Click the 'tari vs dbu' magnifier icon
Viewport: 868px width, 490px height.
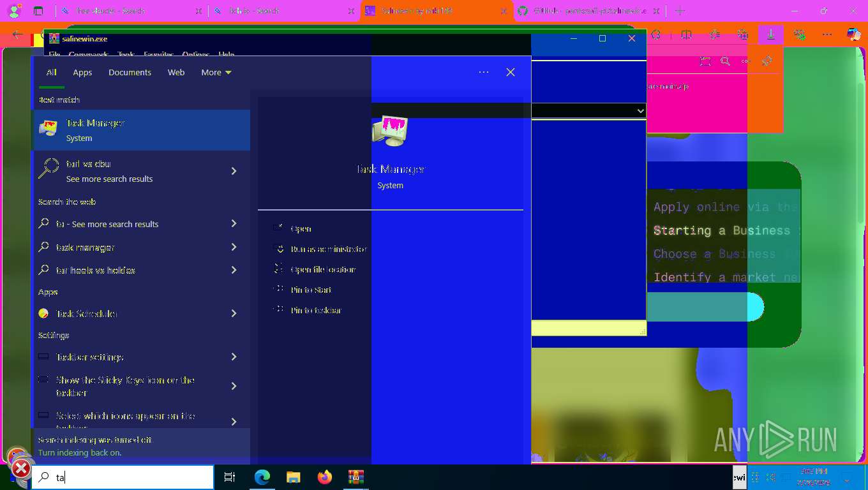click(x=48, y=168)
